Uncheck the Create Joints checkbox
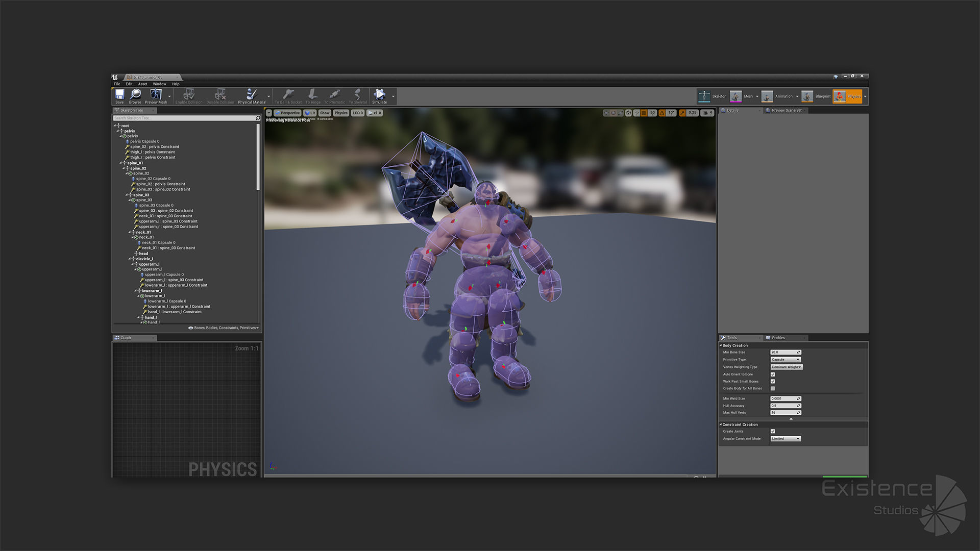 [x=773, y=432]
